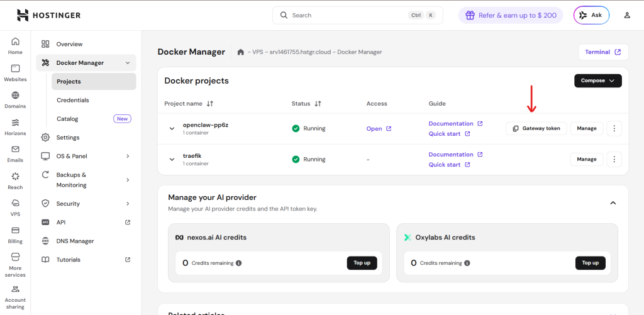This screenshot has width=644, height=315.
Task: Open the Terminal button
Action: 603,52
